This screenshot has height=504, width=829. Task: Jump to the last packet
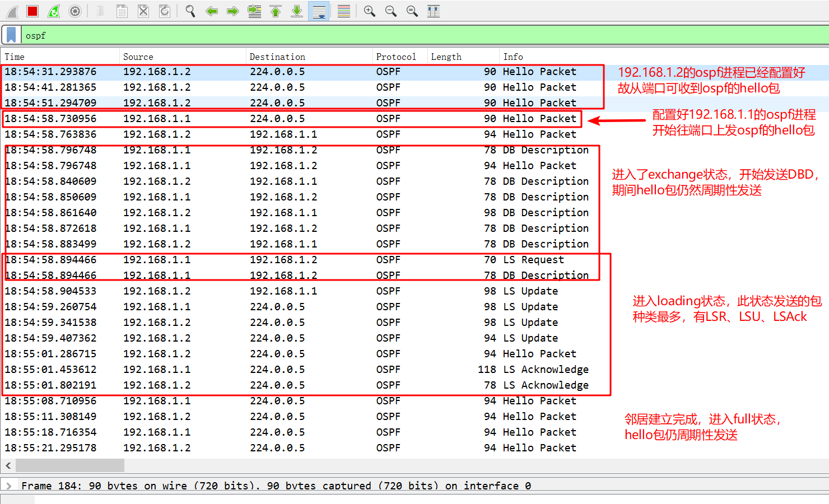(x=297, y=11)
